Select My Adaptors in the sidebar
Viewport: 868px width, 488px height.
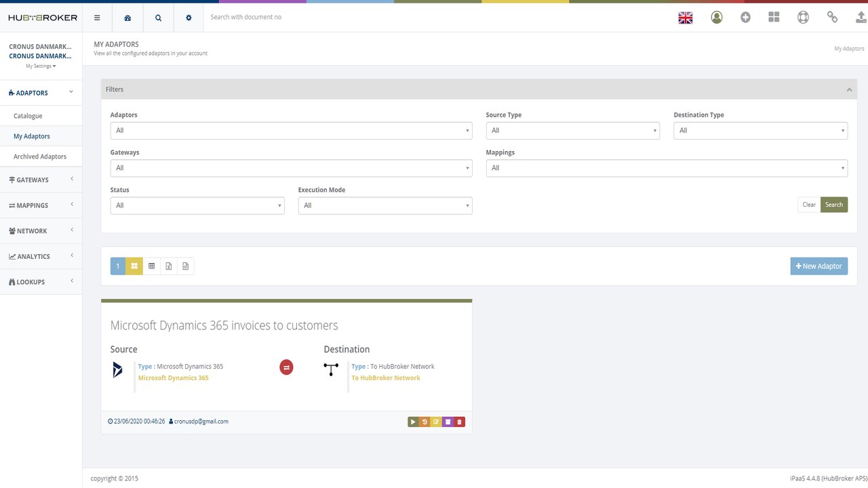(32, 136)
